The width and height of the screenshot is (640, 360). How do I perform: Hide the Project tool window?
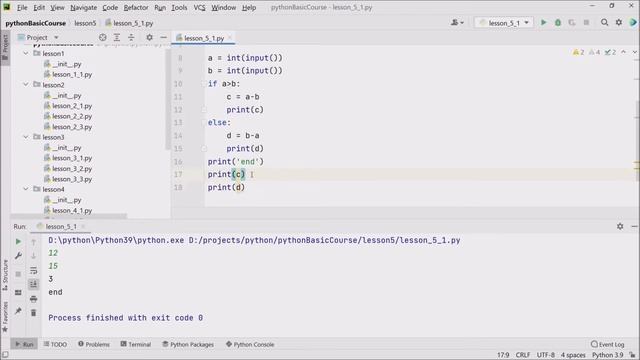coord(163,38)
